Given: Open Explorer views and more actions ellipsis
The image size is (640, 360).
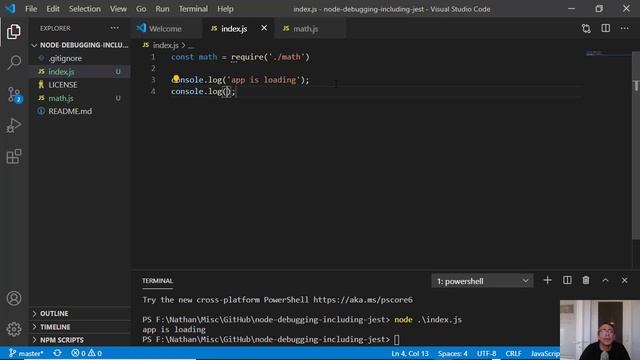Looking at the screenshot, I should [x=115, y=28].
